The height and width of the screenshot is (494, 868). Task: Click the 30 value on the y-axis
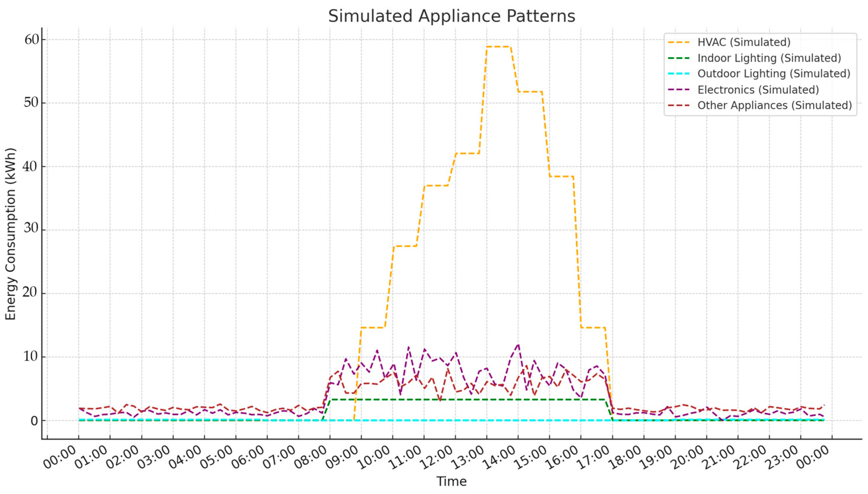pos(31,228)
